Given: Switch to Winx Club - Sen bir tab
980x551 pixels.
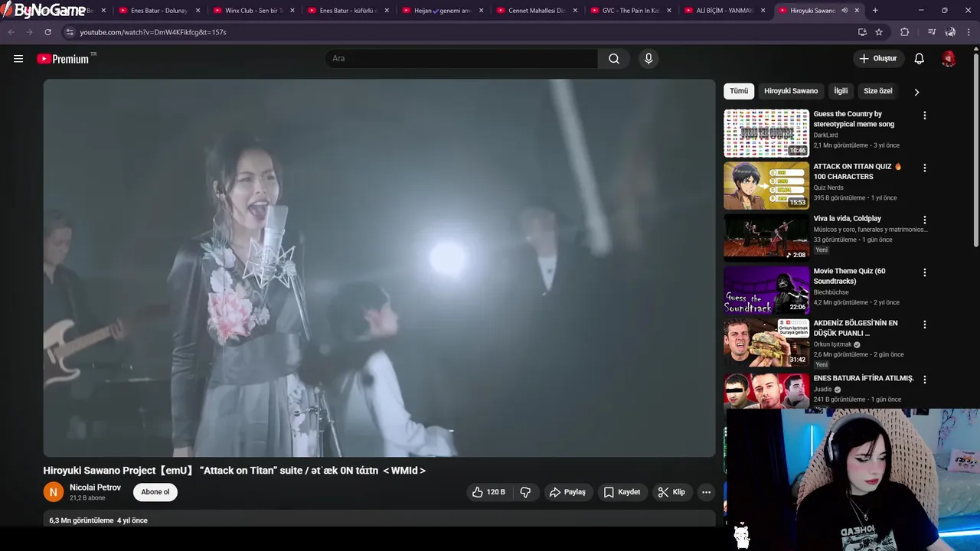Looking at the screenshot, I should pos(253,11).
